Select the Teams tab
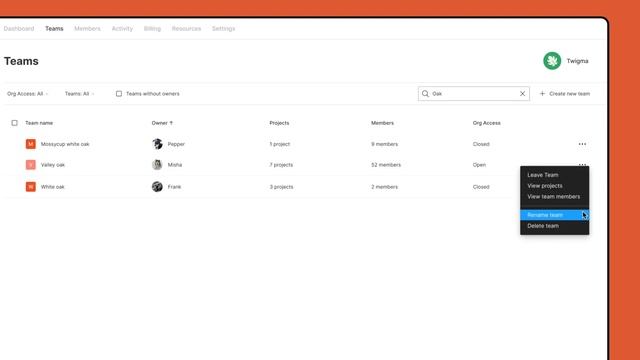 point(54,29)
